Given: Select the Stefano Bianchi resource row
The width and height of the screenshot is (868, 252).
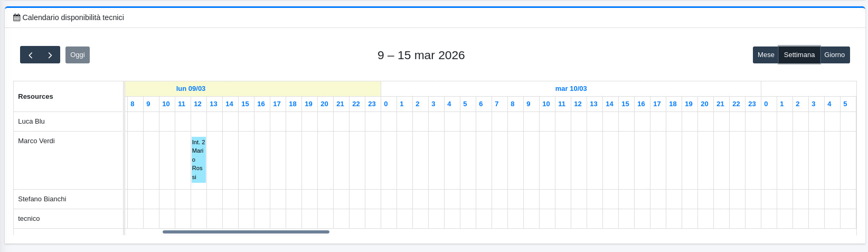Looking at the screenshot, I should pos(42,199).
